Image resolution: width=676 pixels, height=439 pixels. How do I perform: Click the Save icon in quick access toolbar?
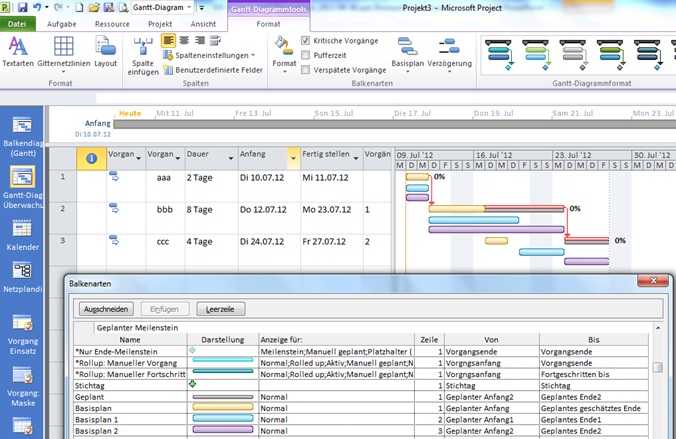click(x=22, y=7)
